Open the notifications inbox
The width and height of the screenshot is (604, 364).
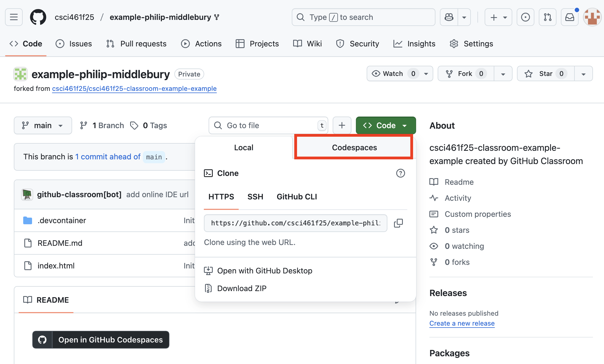(569, 17)
